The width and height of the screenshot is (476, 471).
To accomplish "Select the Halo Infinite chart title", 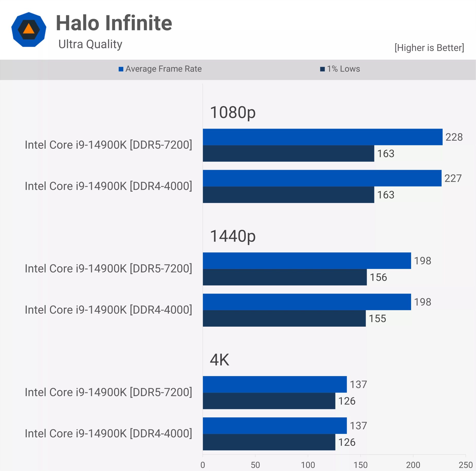I will coord(114,23).
